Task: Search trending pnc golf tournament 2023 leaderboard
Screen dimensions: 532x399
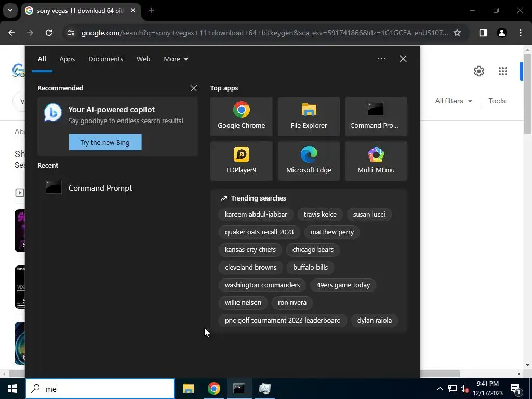Action: [x=283, y=320]
